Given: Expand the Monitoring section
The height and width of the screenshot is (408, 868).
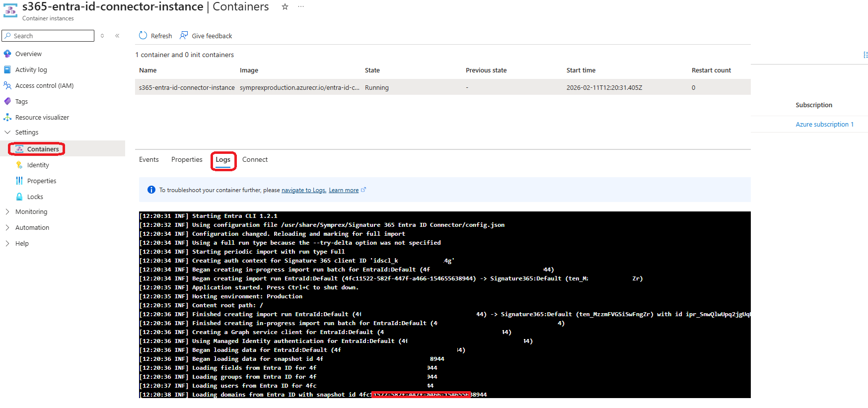Looking at the screenshot, I should pos(7,211).
